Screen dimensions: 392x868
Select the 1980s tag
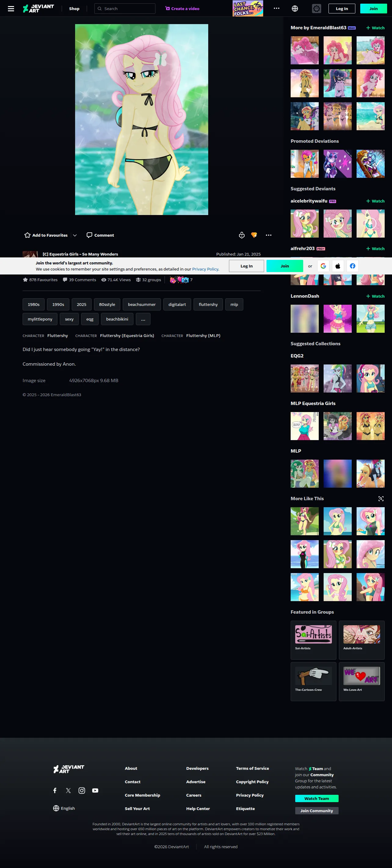[34, 305]
